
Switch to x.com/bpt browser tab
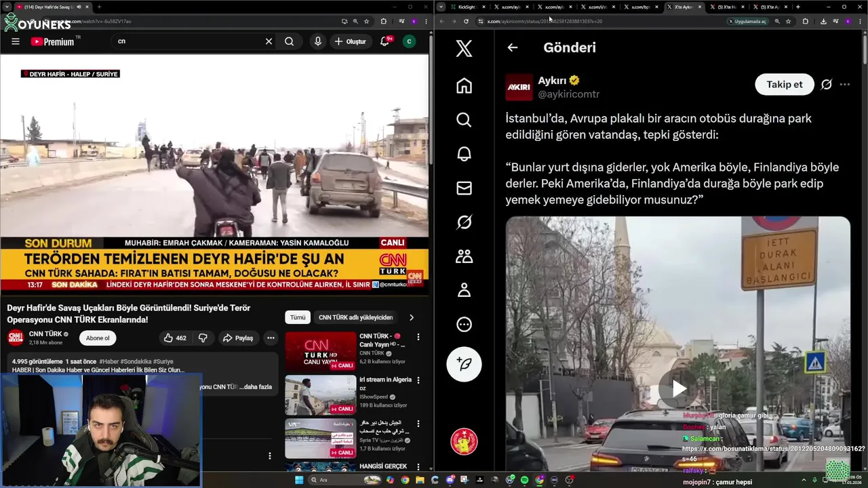click(642, 7)
